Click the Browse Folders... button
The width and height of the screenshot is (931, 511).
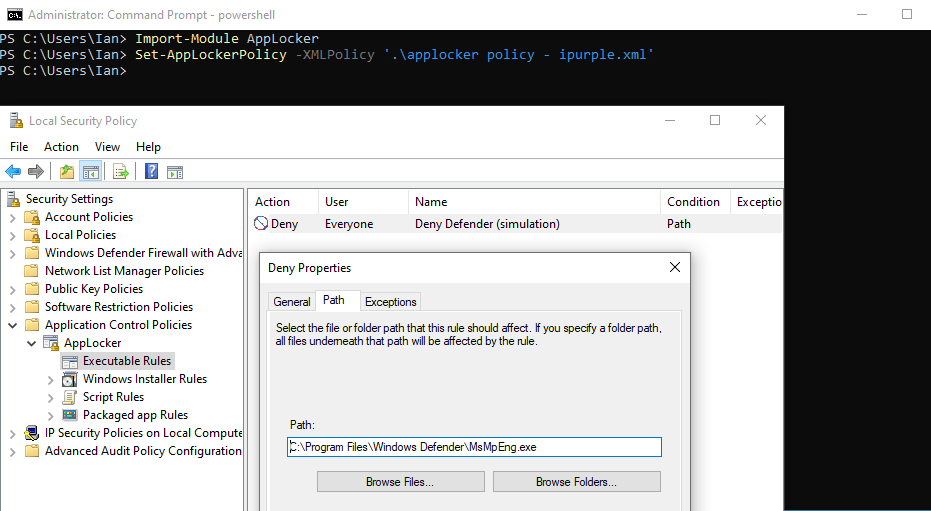576,482
